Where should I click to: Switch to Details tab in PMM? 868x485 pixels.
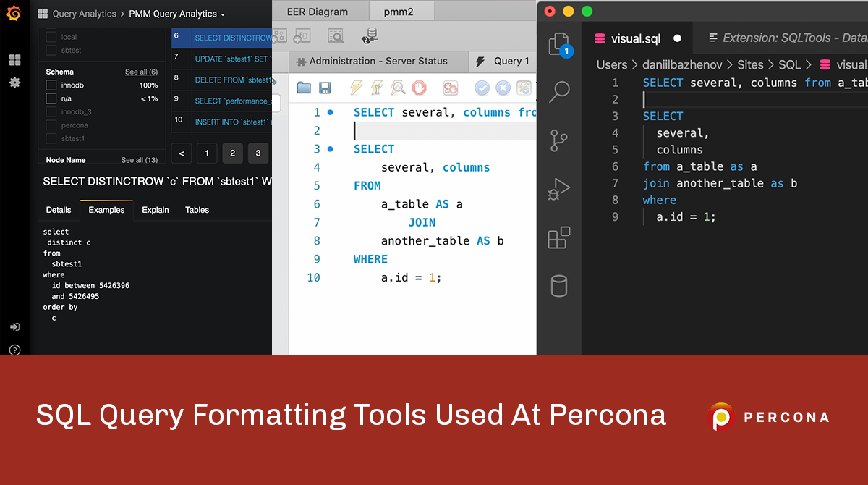tap(59, 210)
